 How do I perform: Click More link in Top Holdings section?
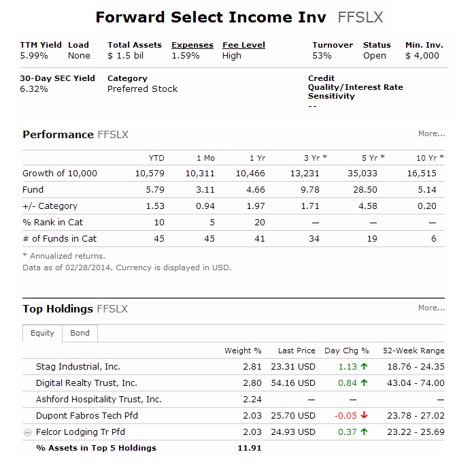click(x=431, y=308)
